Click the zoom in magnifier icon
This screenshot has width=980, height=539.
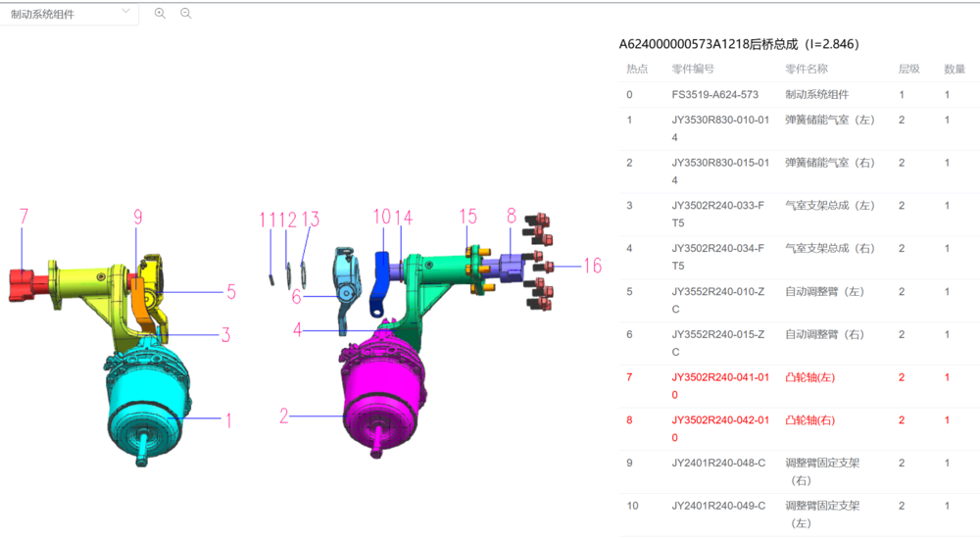pyautogui.click(x=160, y=14)
